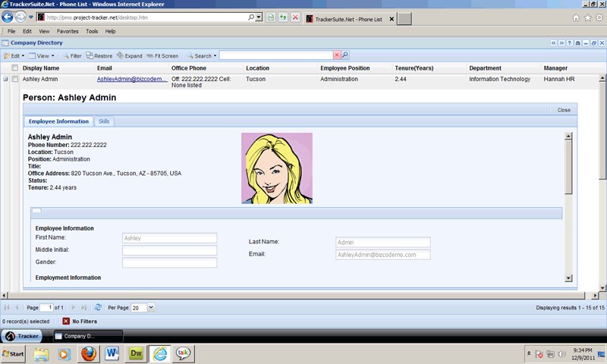Click the Page number input box
The width and height of the screenshot is (607, 364).
tap(46, 308)
